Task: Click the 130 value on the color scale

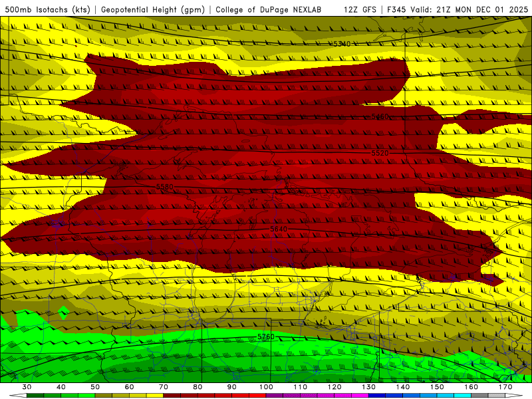Action: [x=369, y=387]
